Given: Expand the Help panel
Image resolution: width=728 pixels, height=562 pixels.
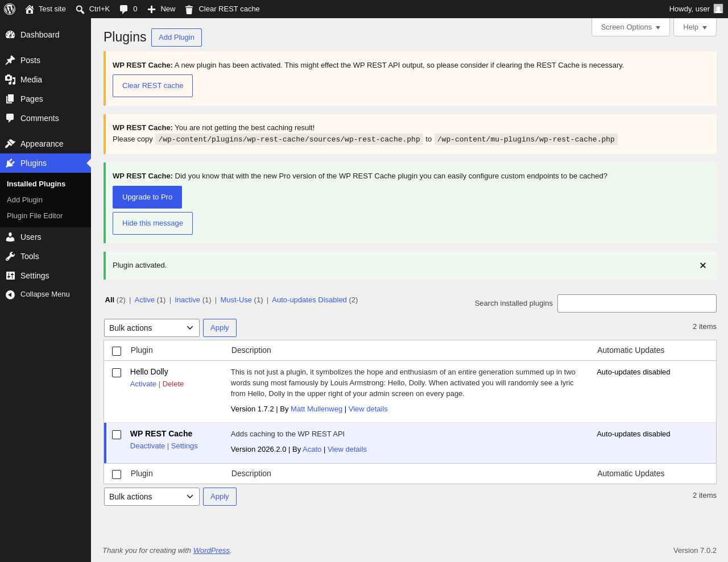Looking at the screenshot, I should pyautogui.click(x=695, y=27).
